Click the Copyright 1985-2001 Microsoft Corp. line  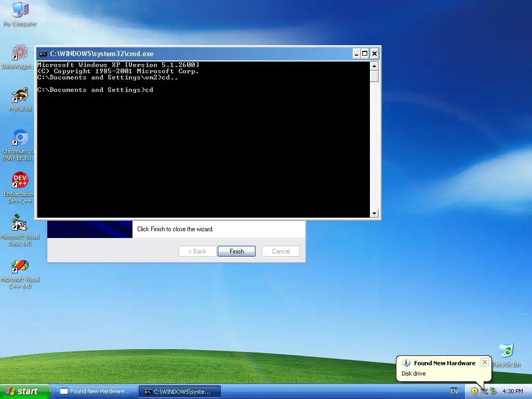point(118,71)
